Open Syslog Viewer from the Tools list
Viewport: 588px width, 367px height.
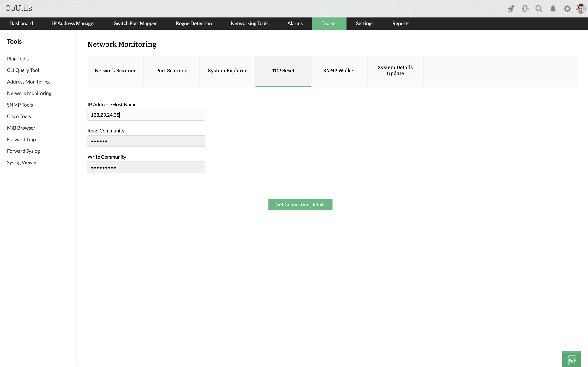pos(22,163)
